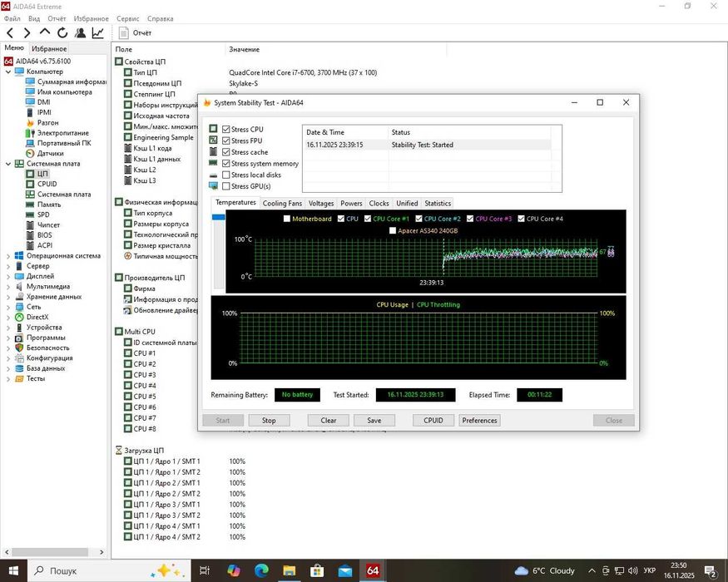Stop the stability test
Viewport: 728px width, 582px height.
[x=269, y=421]
